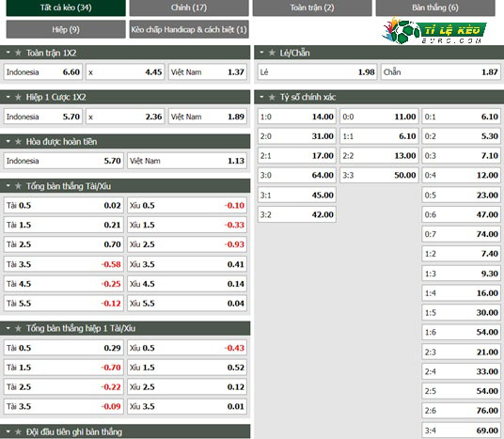This screenshot has height=439, width=504.
Task: Open the Tất cả kèo (34) tab
Action: pos(66,8)
